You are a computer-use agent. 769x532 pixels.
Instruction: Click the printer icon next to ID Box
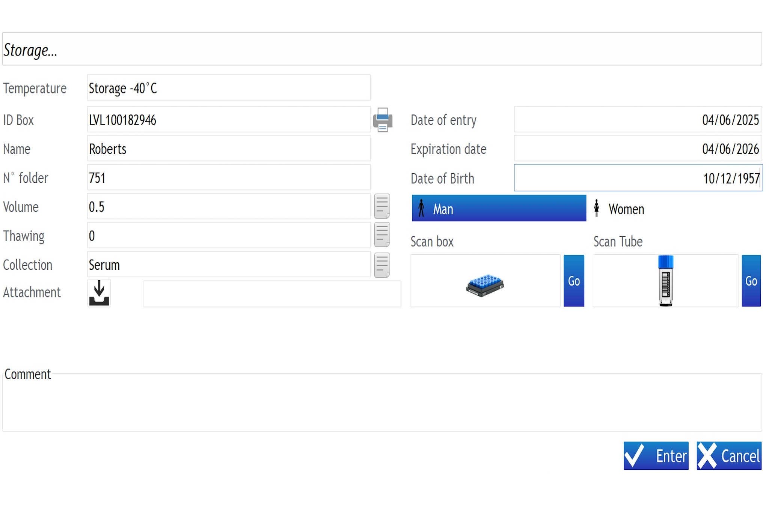pos(382,120)
